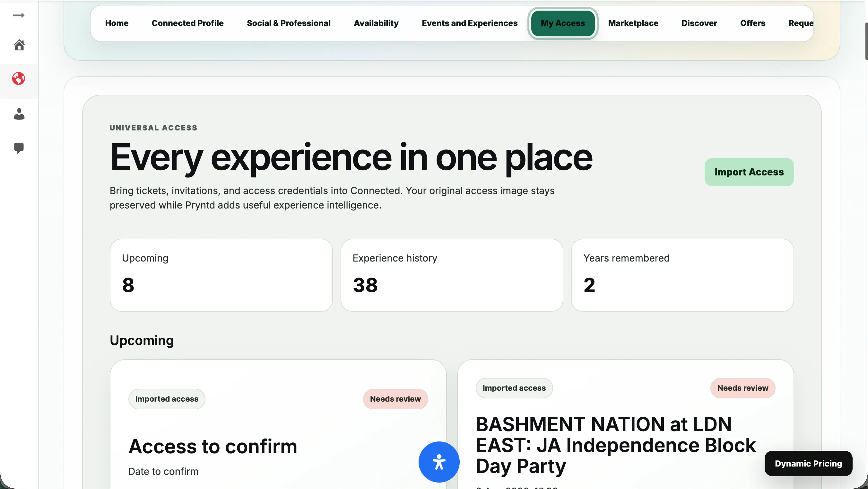Image resolution: width=868 pixels, height=489 pixels.
Task: Open BASHMENT NATION at LDN EAST event title
Action: coord(616,445)
